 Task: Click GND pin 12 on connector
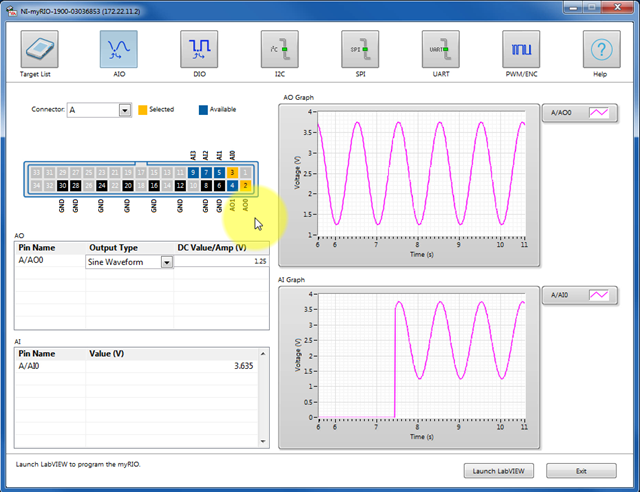click(180, 186)
